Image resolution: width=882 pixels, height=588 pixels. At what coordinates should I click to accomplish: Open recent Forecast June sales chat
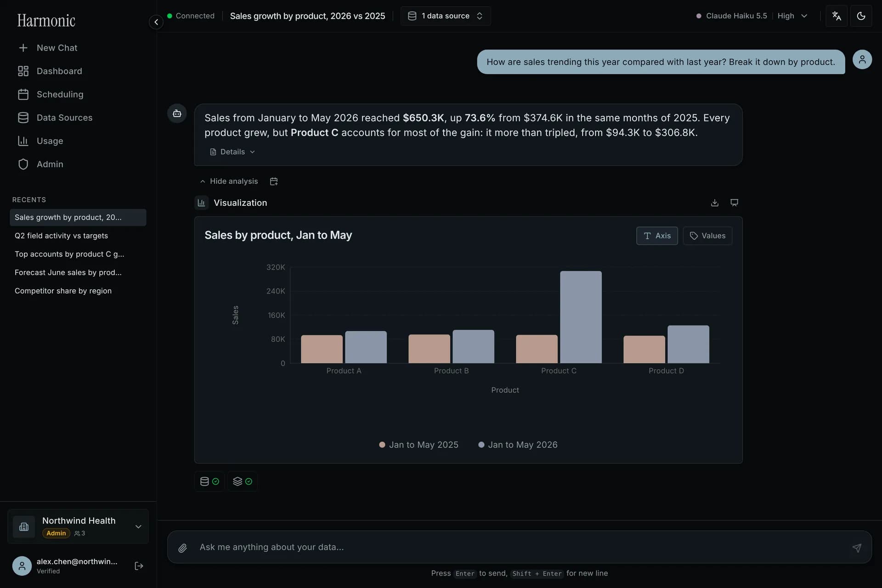click(x=78, y=272)
